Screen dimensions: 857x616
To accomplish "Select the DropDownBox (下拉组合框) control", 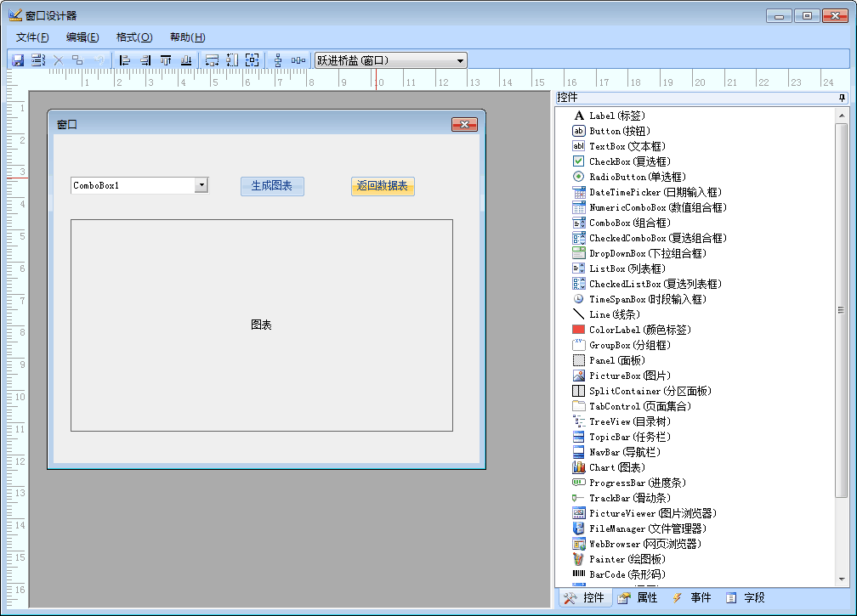I will [x=639, y=253].
